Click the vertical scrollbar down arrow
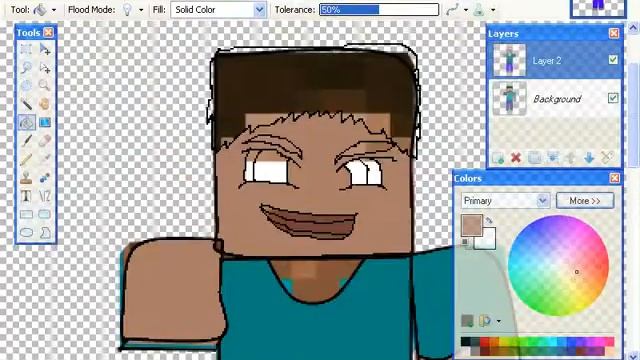This screenshot has width=640, height=360. [633, 355]
